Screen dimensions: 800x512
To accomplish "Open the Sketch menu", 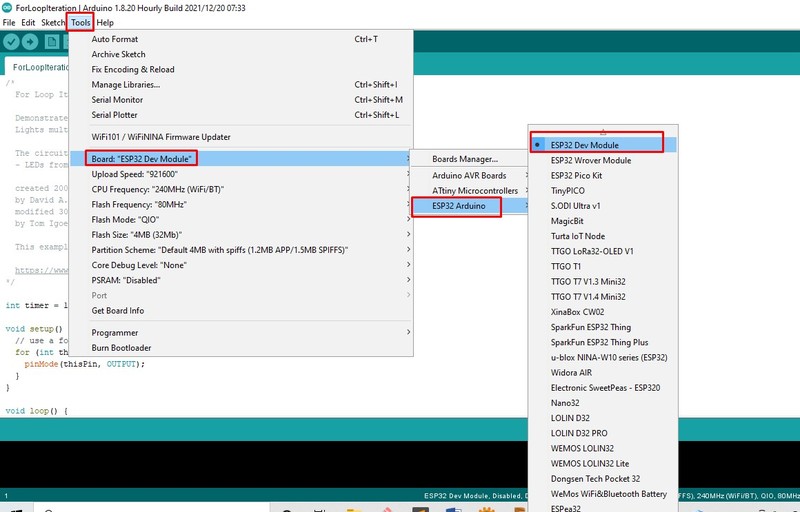I will (x=53, y=22).
